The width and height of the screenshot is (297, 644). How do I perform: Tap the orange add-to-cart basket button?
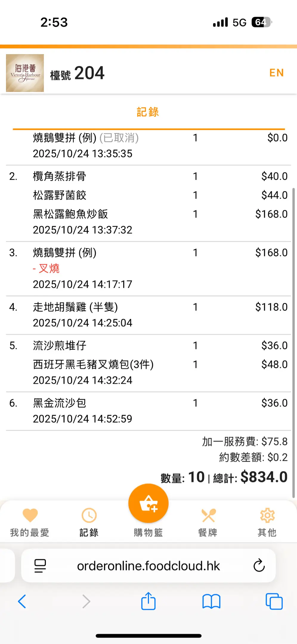[x=148, y=503]
